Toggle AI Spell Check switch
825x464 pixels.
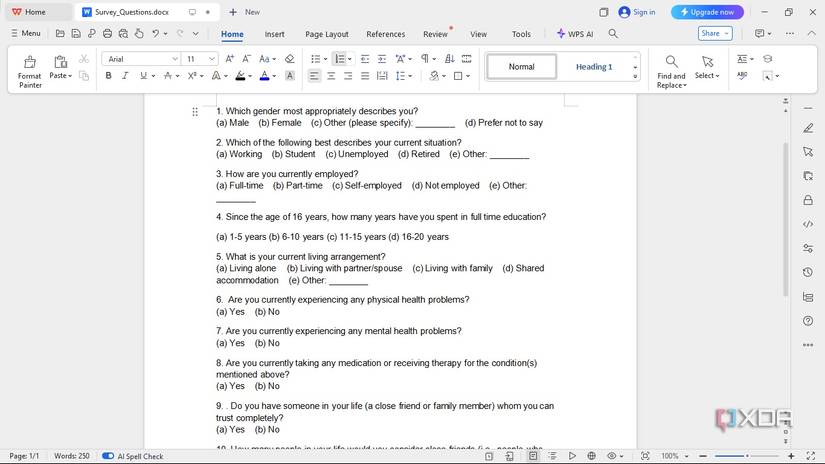click(x=108, y=456)
